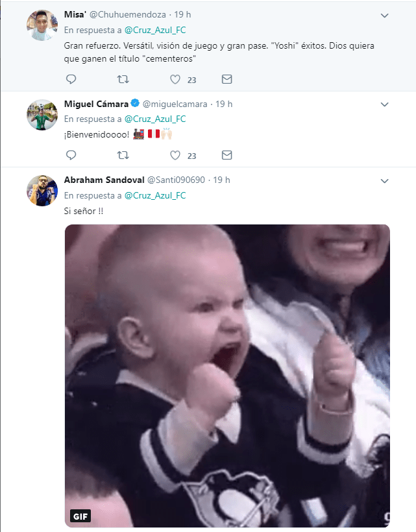Open Abraham Sandoval's profile avatar
Image resolution: width=416 pixels, height=532 pixels.
tap(43, 191)
